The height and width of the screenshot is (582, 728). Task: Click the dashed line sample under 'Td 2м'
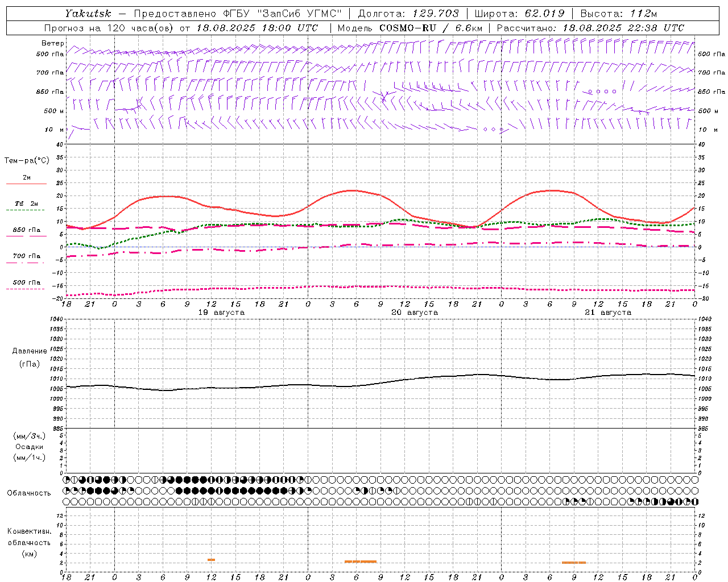click(25, 210)
